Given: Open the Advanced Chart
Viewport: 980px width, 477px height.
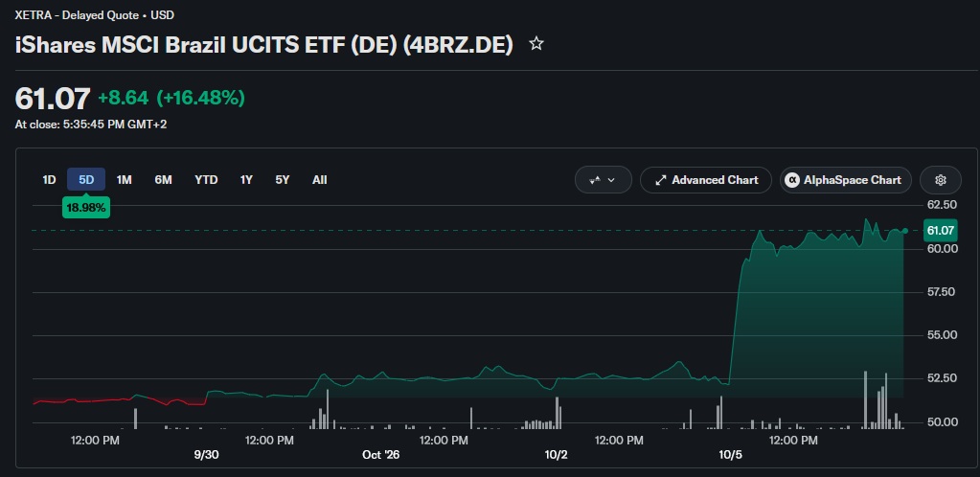Looking at the screenshot, I should [x=706, y=180].
